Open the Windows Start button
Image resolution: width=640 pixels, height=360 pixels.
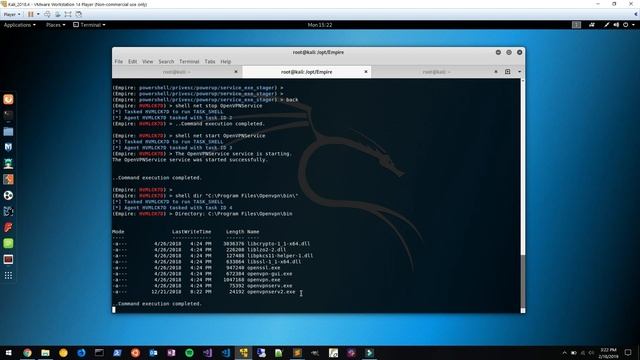click(8, 353)
